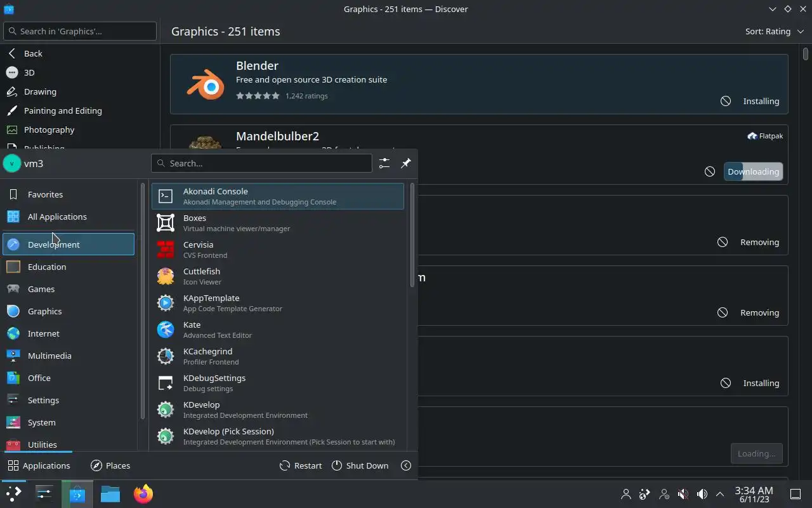
Task: Open the Application Launcher on the taskbar
Action: click(x=14, y=493)
